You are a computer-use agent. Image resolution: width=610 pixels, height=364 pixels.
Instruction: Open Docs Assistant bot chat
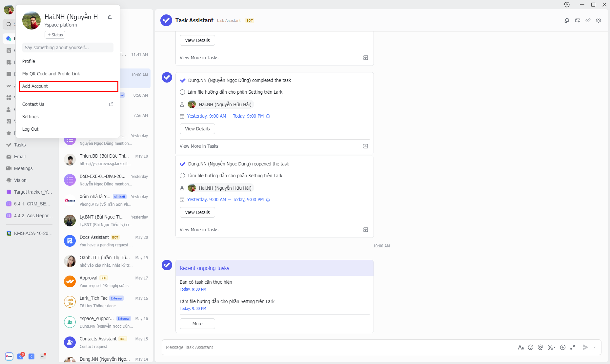[106, 241]
